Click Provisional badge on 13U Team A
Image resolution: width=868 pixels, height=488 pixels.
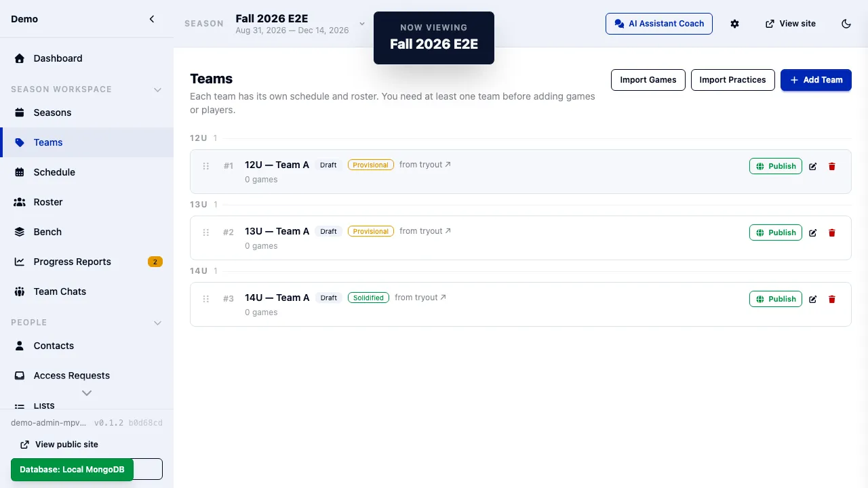click(x=371, y=231)
